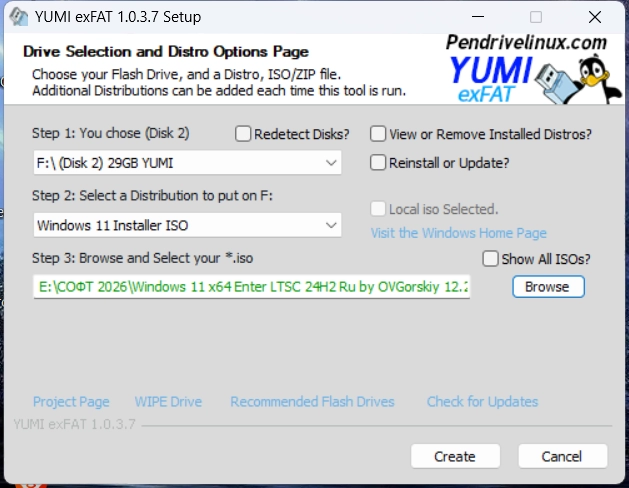Screen dimensions: 629x488
Task: Click the YUMI setup title bar icon
Action: (x=18, y=17)
